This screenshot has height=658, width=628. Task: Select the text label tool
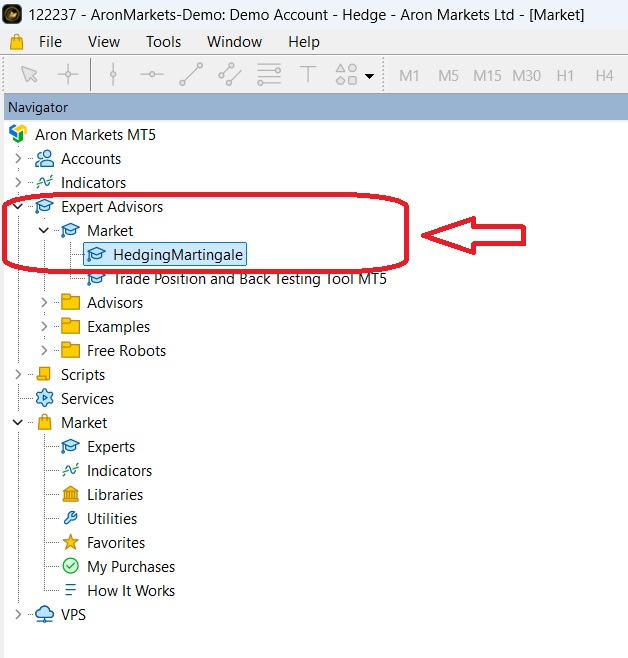tap(308, 75)
